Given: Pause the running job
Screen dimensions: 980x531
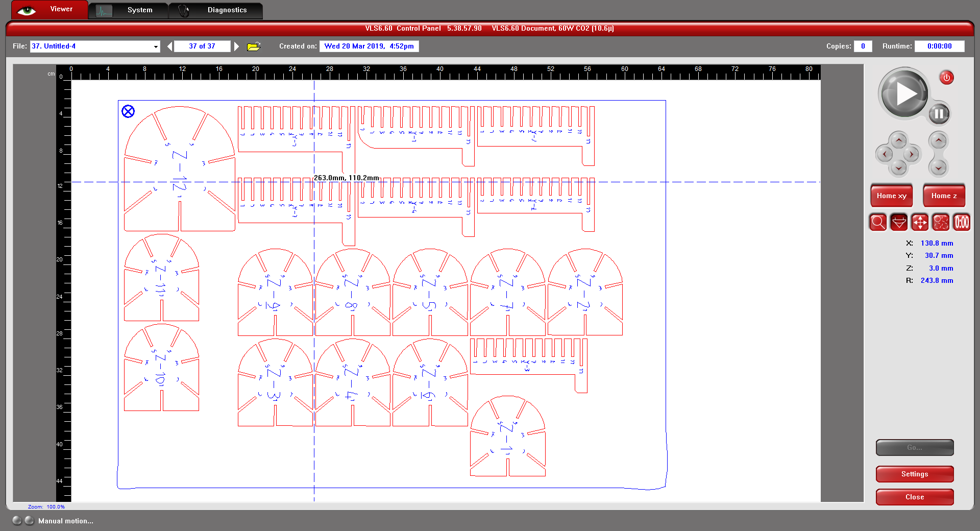Looking at the screenshot, I should [x=939, y=114].
